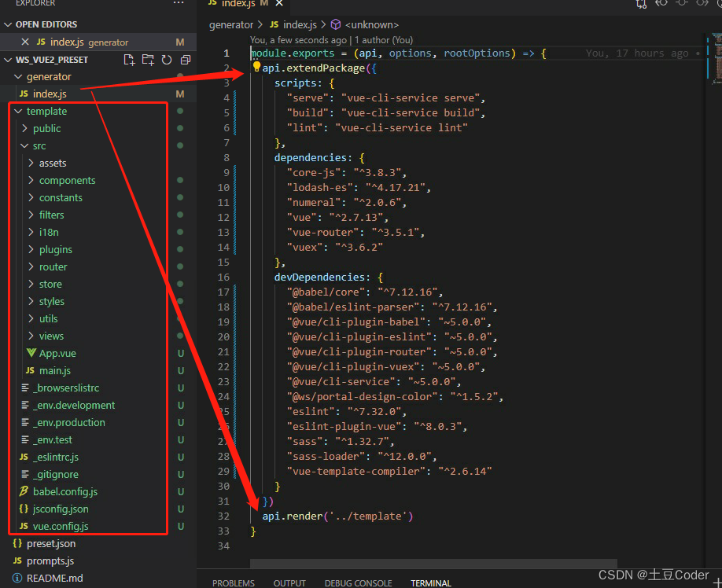The width and height of the screenshot is (722, 588).
Task: Click the New File icon in explorer header
Action: point(129,60)
